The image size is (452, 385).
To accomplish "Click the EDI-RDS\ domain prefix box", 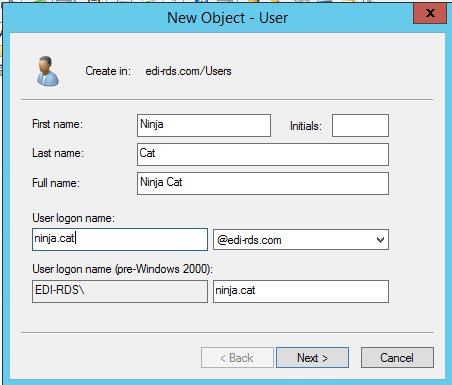I will point(120,291).
